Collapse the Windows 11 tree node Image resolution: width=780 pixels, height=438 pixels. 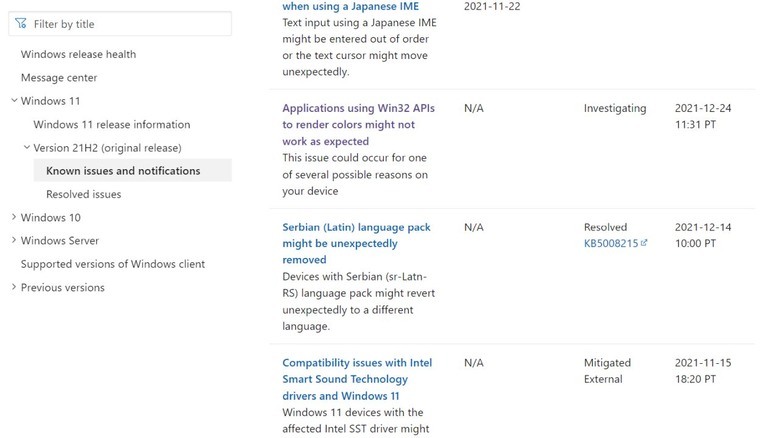pyautogui.click(x=14, y=101)
